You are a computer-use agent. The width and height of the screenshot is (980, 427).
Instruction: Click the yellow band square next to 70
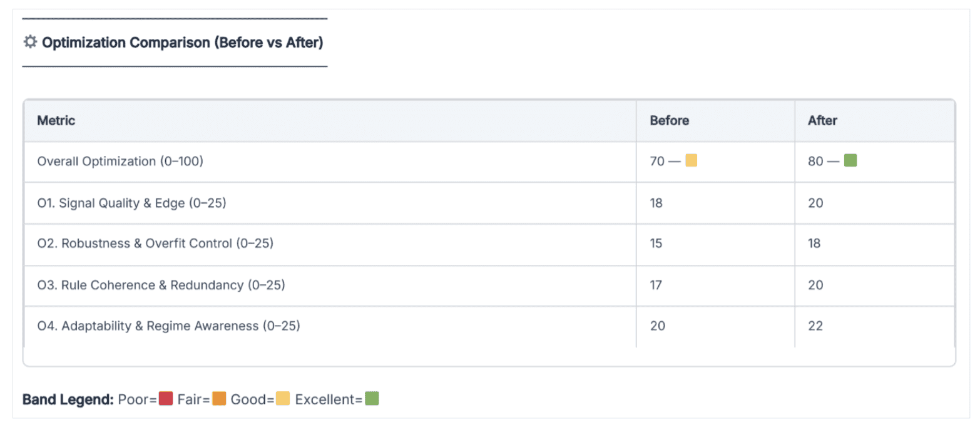point(691,161)
